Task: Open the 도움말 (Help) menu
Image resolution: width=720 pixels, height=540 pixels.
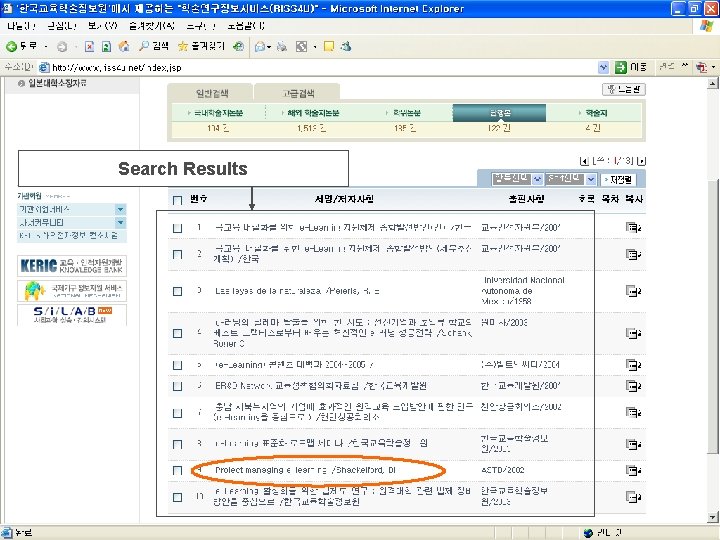Action: point(246,26)
